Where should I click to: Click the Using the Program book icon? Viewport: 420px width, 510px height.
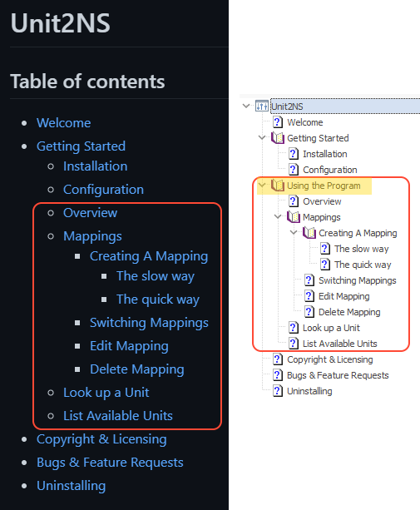(x=278, y=186)
